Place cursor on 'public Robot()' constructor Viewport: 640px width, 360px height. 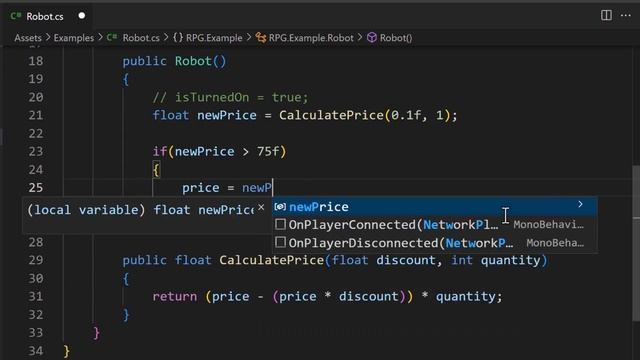click(x=174, y=61)
